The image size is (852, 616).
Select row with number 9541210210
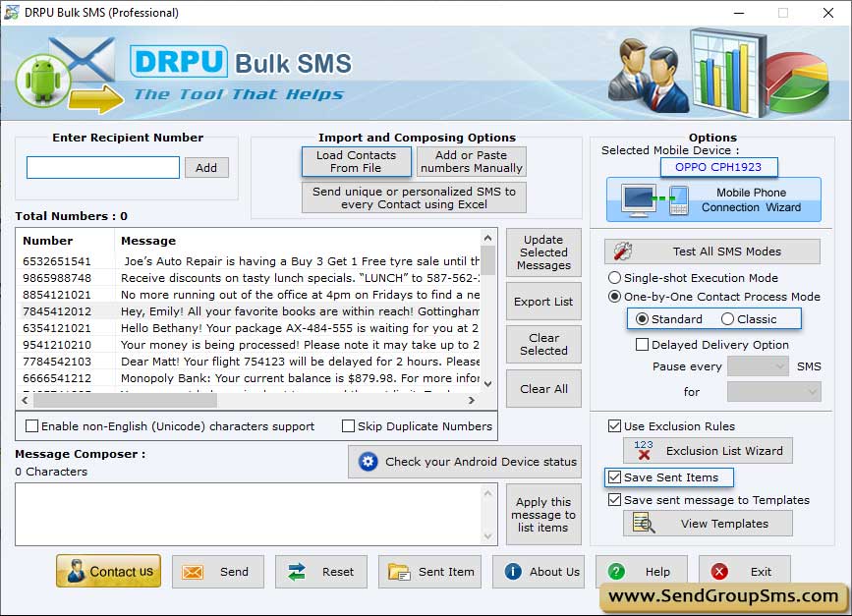(x=249, y=345)
